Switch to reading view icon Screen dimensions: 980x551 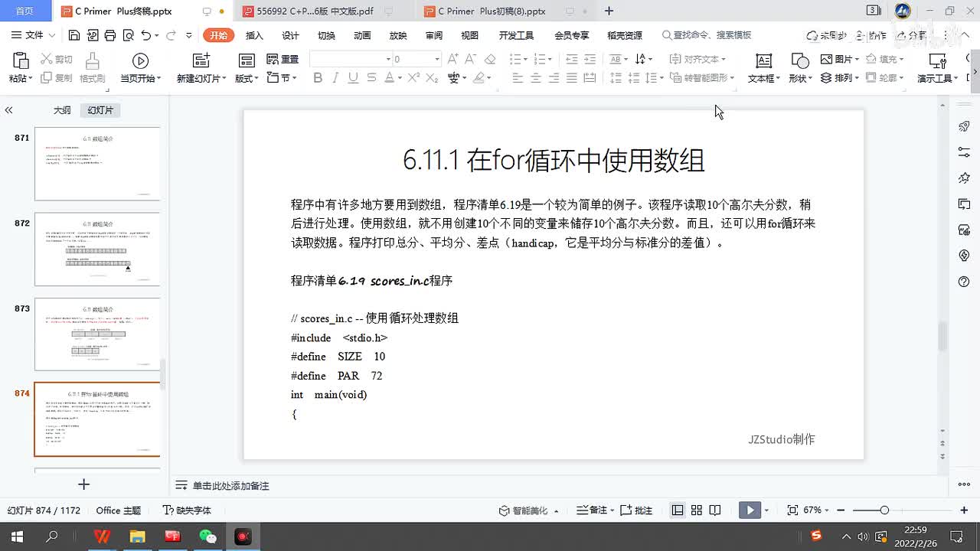pos(715,510)
